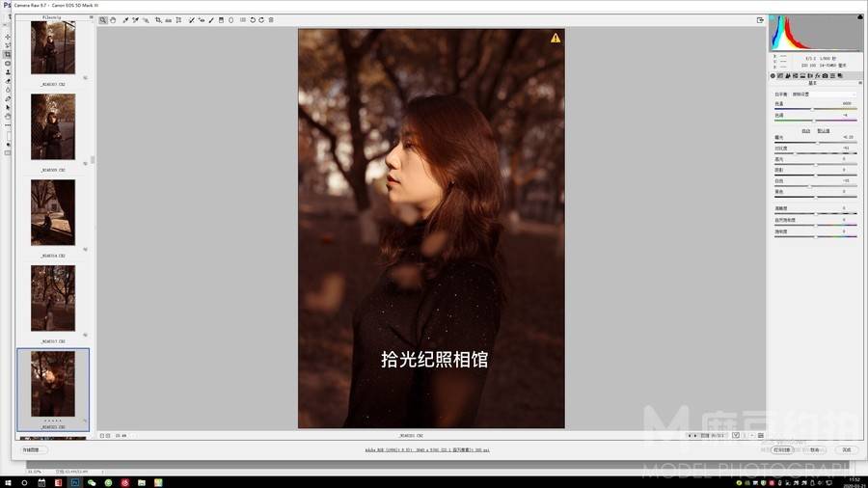868x488 pixels.
Task: Select the Color Sampler tool
Action: pos(135,20)
